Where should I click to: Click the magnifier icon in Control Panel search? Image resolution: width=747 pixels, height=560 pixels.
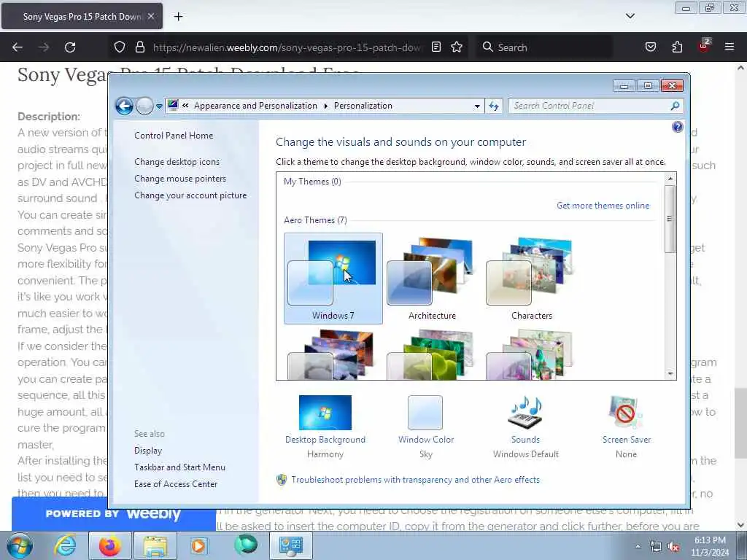tap(675, 106)
